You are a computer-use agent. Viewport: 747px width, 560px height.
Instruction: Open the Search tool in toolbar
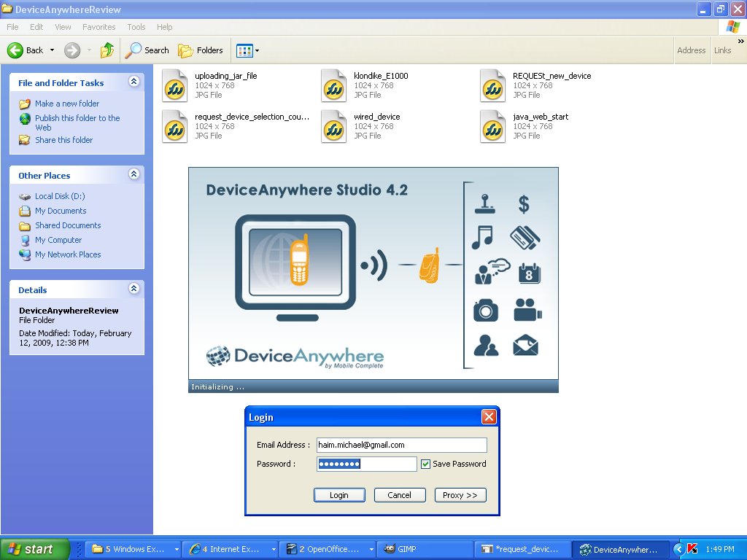pyautogui.click(x=147, y=50)
